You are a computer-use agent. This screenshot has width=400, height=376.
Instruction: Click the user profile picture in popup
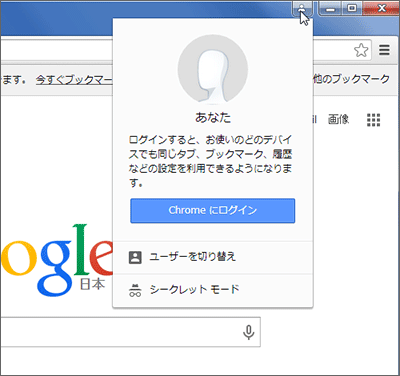[x=213, y=69]
